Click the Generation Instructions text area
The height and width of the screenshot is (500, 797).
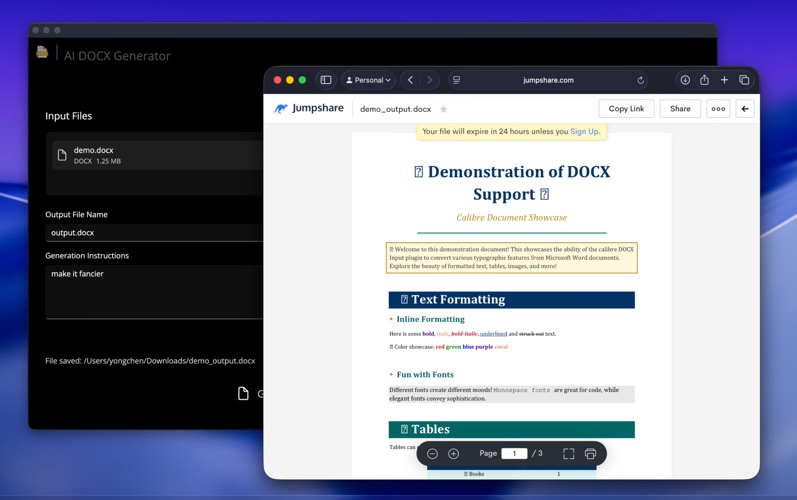click(x=155, y=292)
